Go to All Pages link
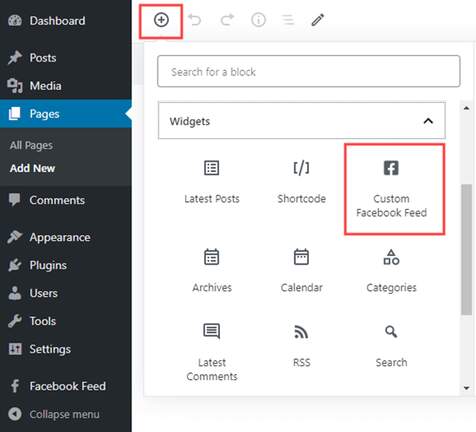476x432 pixels. pos(31,145)
